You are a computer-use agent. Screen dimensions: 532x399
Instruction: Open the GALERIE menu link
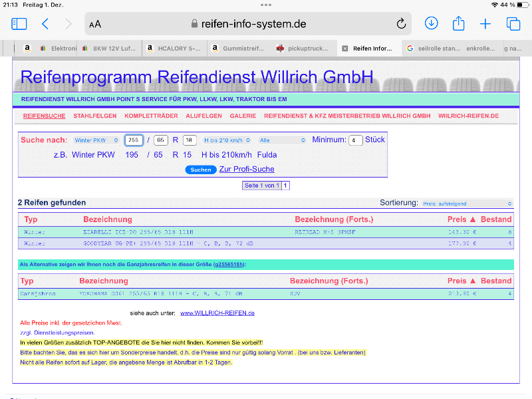(x=243, y=116)
